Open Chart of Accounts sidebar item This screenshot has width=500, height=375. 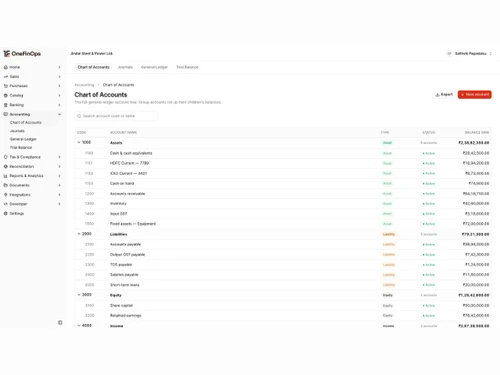pyautogui.click(x=26, y=123)
